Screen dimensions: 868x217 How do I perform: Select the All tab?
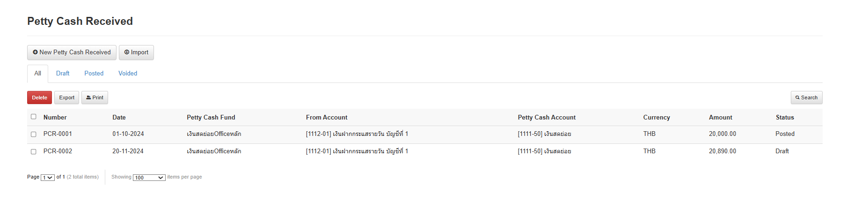point(37,74)
